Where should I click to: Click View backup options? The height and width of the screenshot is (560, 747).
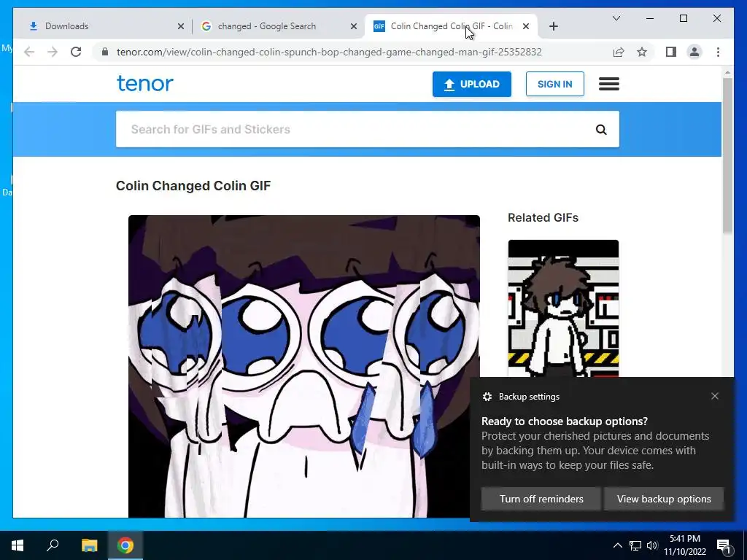[664, 499]
